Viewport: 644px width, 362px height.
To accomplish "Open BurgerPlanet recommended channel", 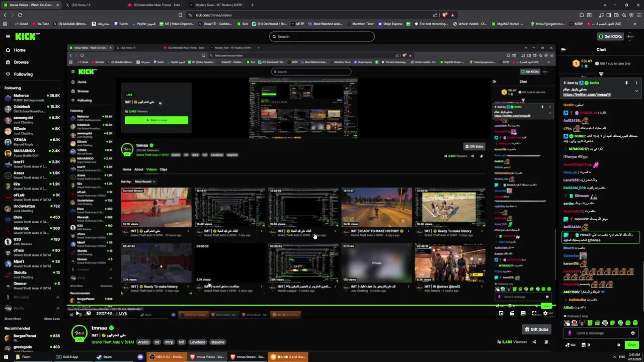I will pyautogui.click(x=32, y=338).
